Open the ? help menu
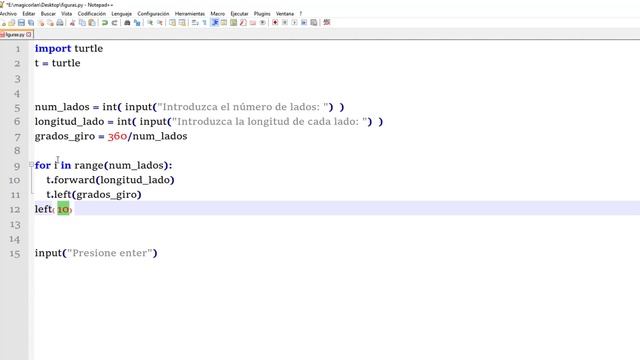Image resolution: width=640 pixels, height=360 pixels. pos(301,14)
